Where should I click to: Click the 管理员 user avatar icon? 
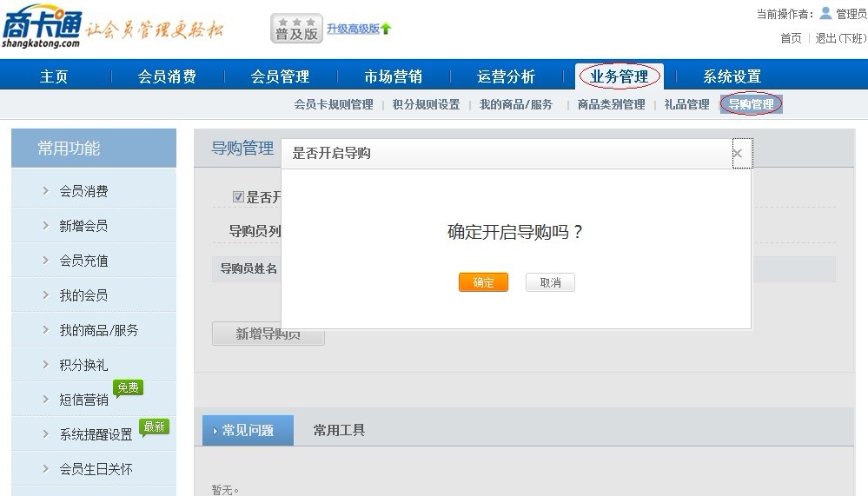[x=825, y=13]
